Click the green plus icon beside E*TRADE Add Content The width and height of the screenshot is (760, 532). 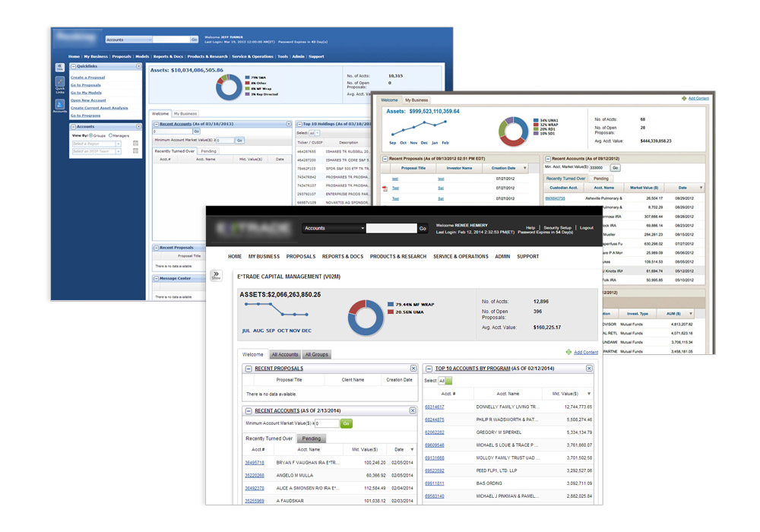(x=568, y=352)
